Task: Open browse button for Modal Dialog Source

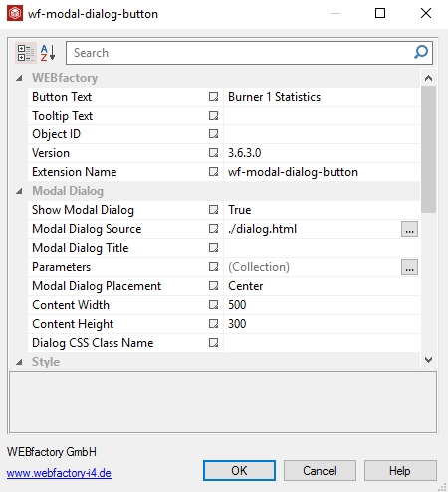Action: pyautogui.click(x=409, y=229)
